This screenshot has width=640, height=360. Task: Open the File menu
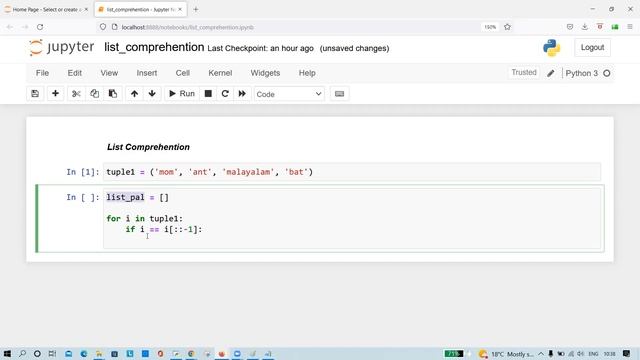[x=42, y=73]
